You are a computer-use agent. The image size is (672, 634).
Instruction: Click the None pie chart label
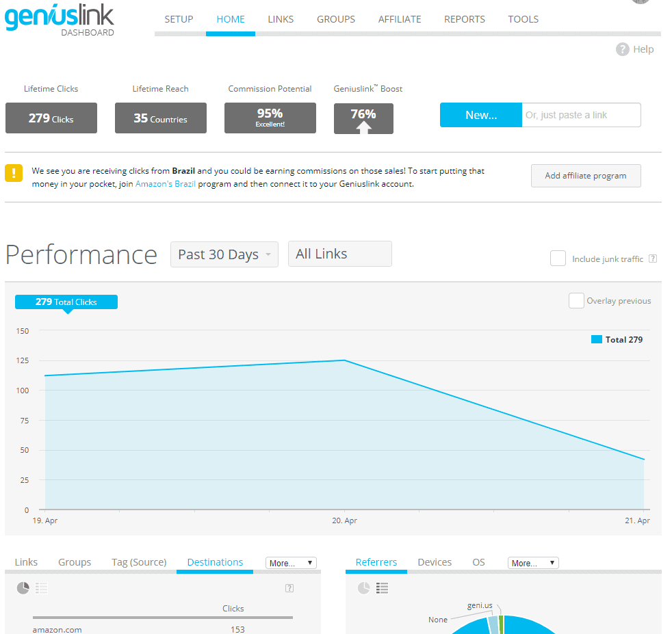click(x=437, y=620)
